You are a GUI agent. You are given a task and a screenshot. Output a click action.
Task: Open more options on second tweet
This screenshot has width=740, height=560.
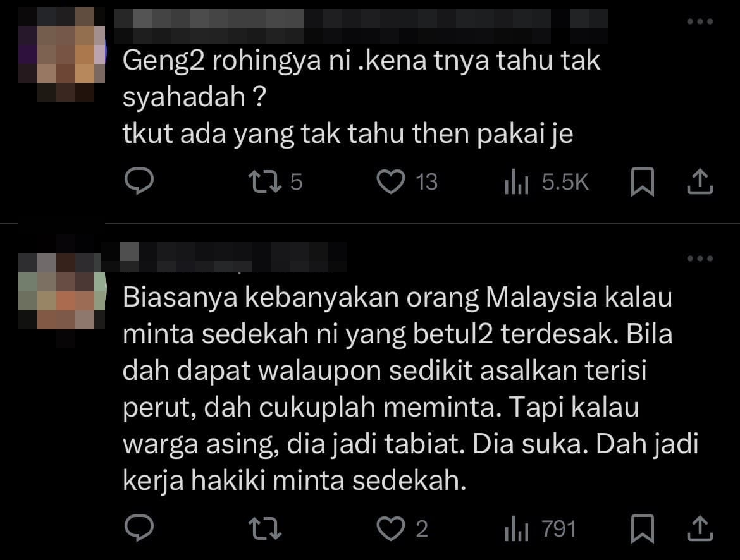click(700, 259)
